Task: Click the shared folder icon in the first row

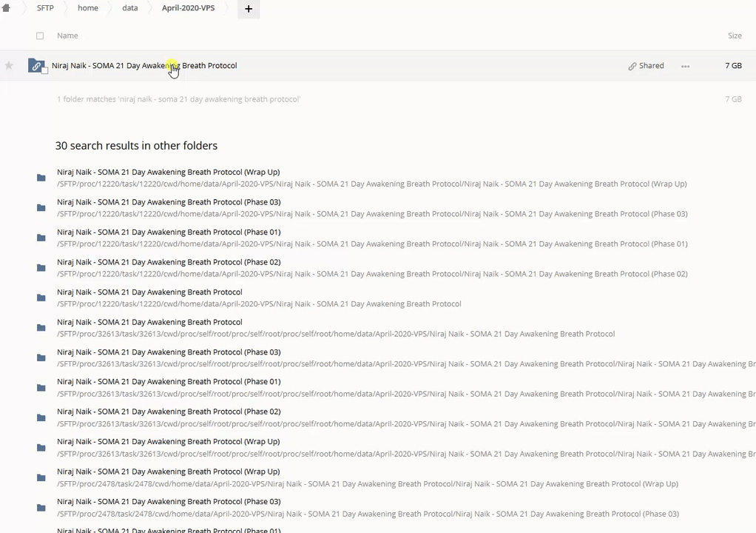Action: pyautogui.click(x=36, y=66)
